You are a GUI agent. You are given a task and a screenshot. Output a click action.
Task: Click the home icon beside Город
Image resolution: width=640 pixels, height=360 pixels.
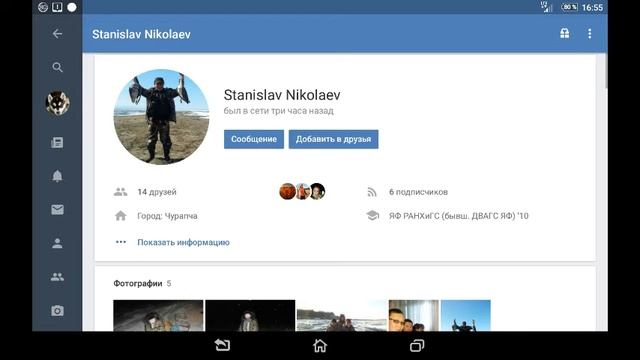[x=120, y=216]
